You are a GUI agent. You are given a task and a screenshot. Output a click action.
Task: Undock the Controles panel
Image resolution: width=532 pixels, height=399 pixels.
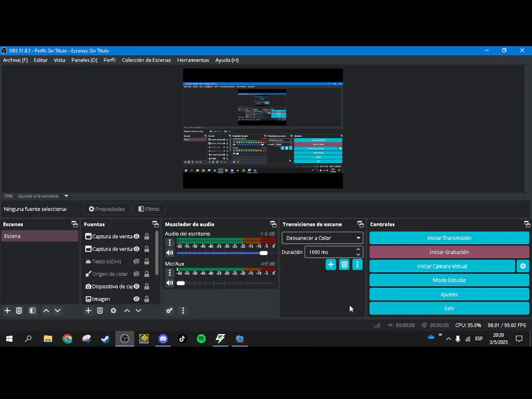(x=527, y=224)
